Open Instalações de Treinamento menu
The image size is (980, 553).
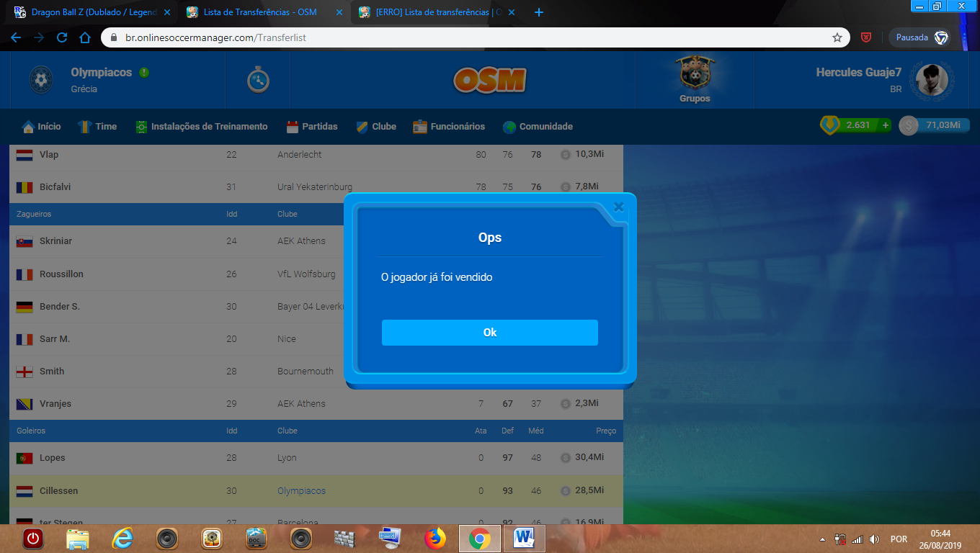click(x=202, y=127)
